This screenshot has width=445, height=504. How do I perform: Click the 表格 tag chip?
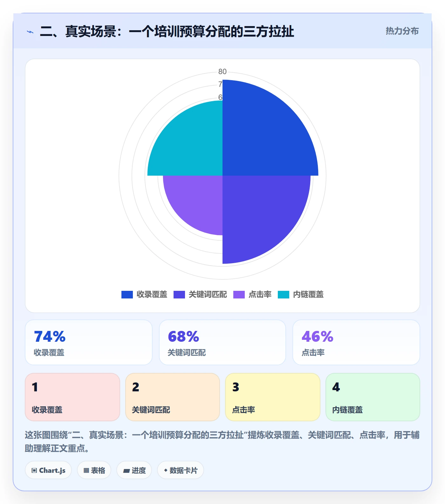click(94, 470)
